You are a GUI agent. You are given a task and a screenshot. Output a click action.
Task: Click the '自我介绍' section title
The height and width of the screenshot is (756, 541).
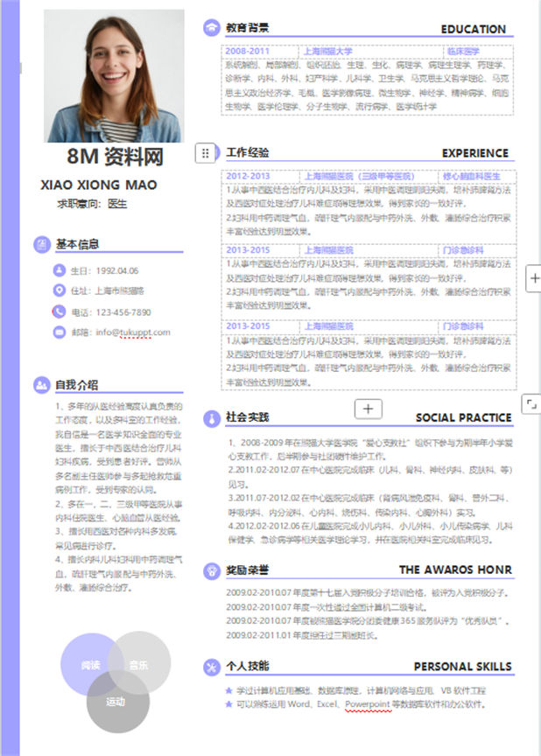[x=77, y=385]
